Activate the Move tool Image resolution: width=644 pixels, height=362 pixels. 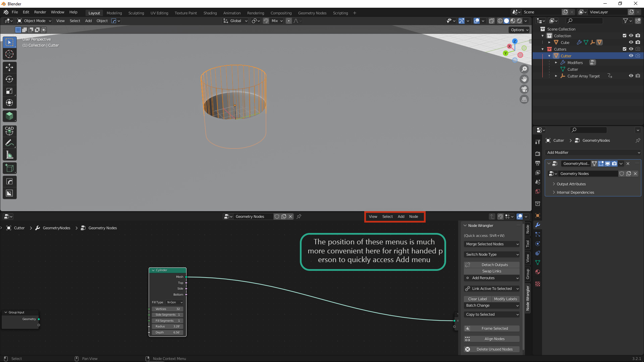(x=9, y=67)
